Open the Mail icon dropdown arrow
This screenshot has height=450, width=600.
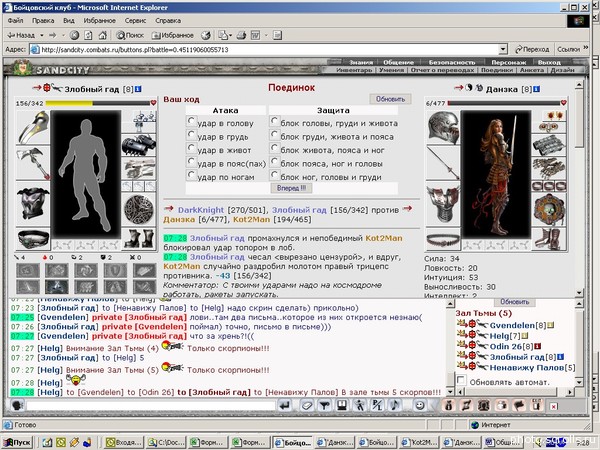coord(230,36)
